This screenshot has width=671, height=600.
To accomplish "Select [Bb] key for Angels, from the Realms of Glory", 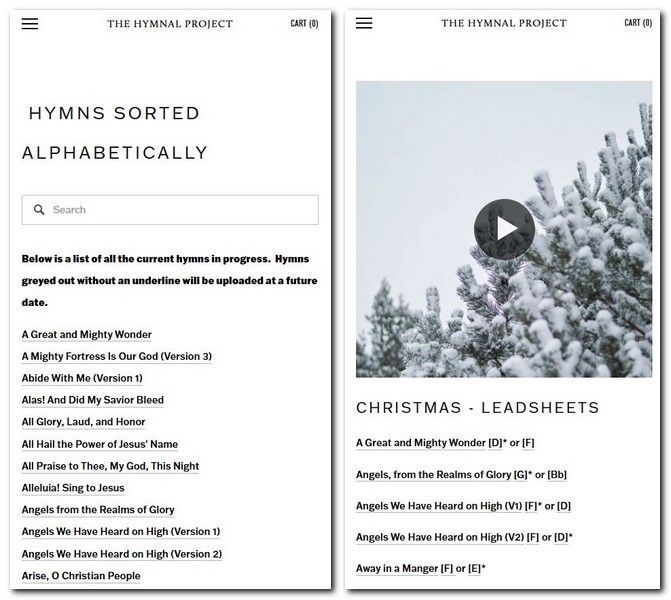I will click(557, 475).
